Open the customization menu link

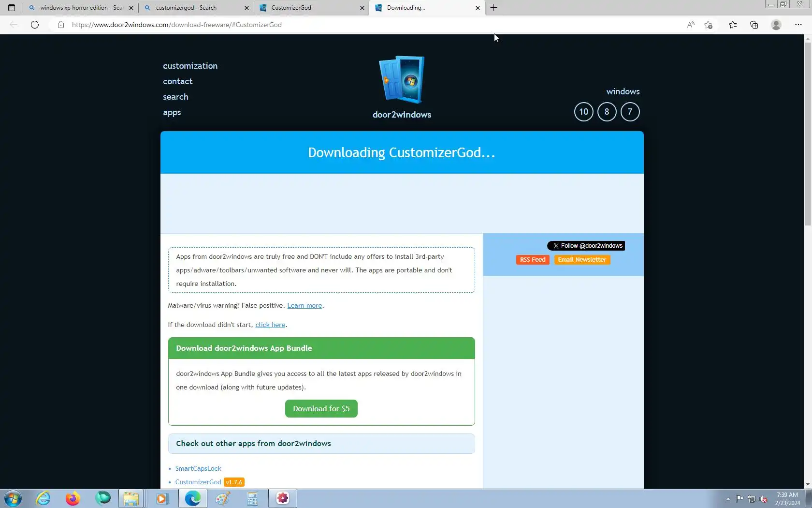[190, 66]
